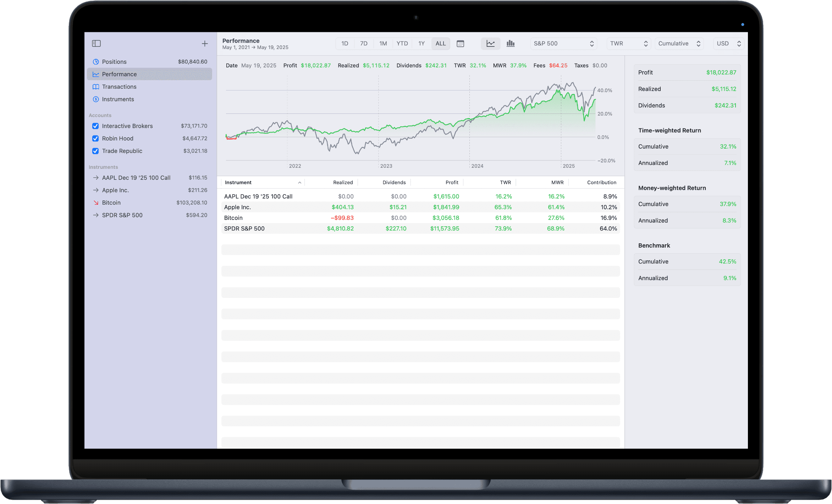Open the Instruments section in sidebar

click(x=118, y=99)
